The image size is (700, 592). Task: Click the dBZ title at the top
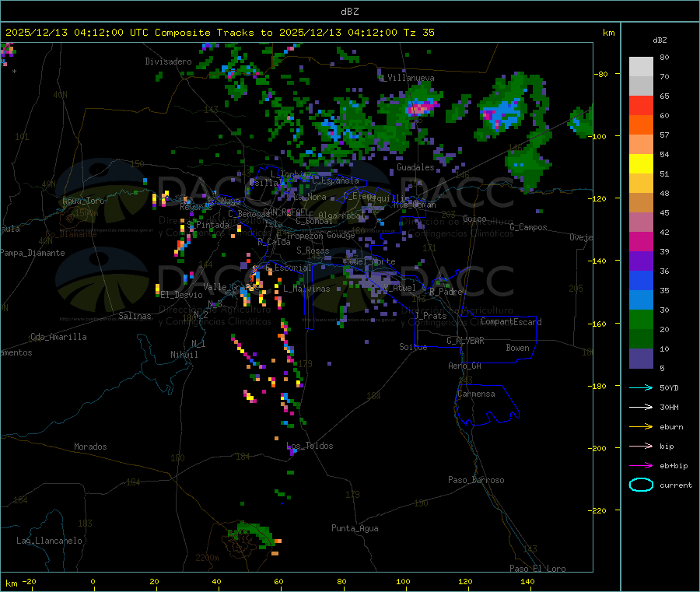(x=349, y=12)
